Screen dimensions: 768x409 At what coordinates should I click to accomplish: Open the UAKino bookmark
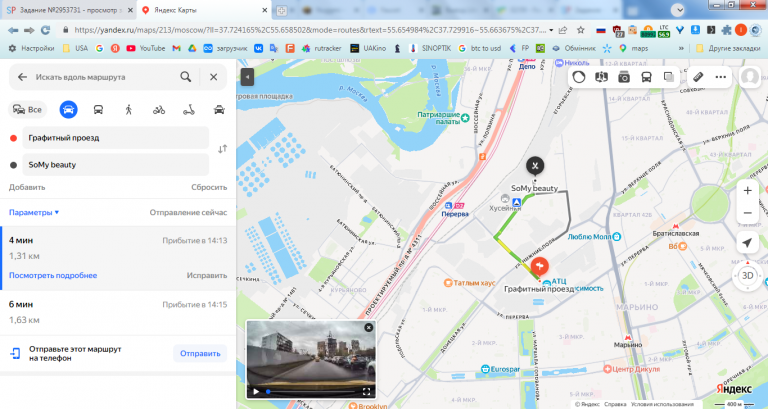pos(368,48)
